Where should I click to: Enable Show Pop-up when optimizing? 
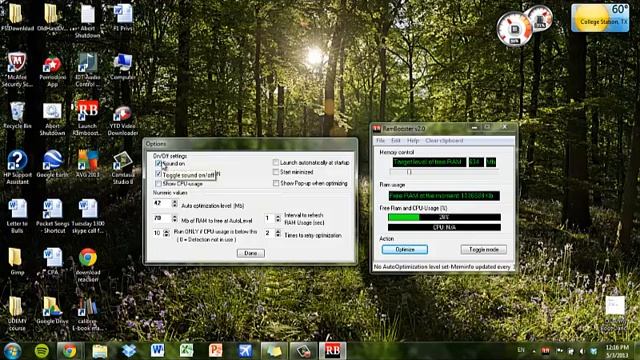point(276,183)
